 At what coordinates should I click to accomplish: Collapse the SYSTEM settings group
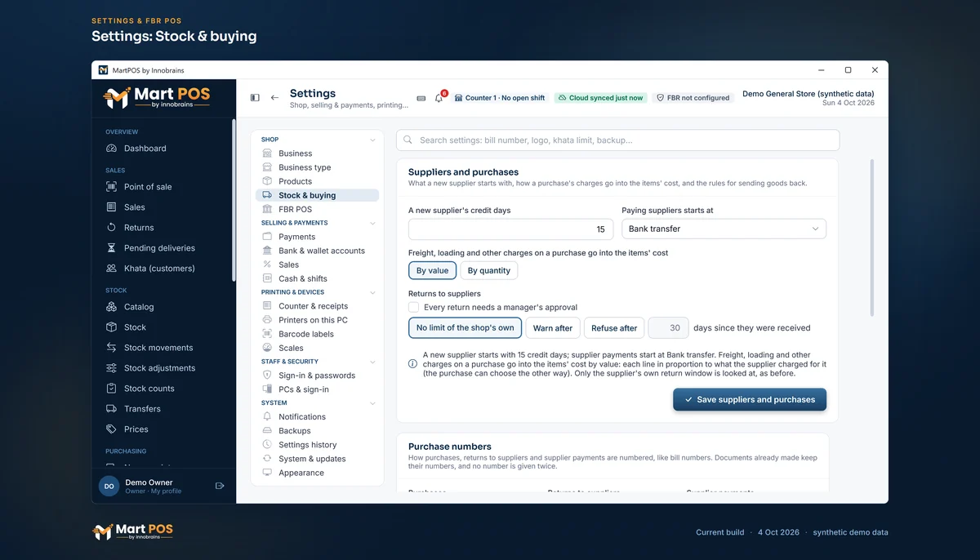(372, 403)
